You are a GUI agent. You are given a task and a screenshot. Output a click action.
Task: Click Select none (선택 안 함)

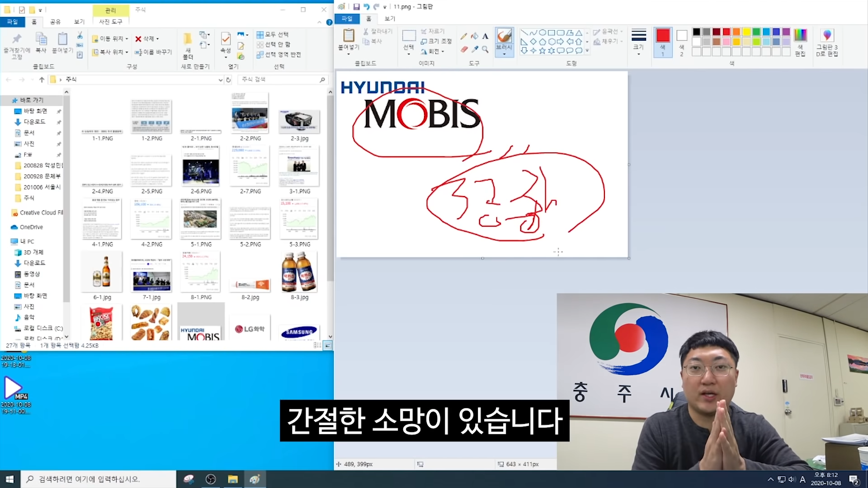[x=274, y=44]
